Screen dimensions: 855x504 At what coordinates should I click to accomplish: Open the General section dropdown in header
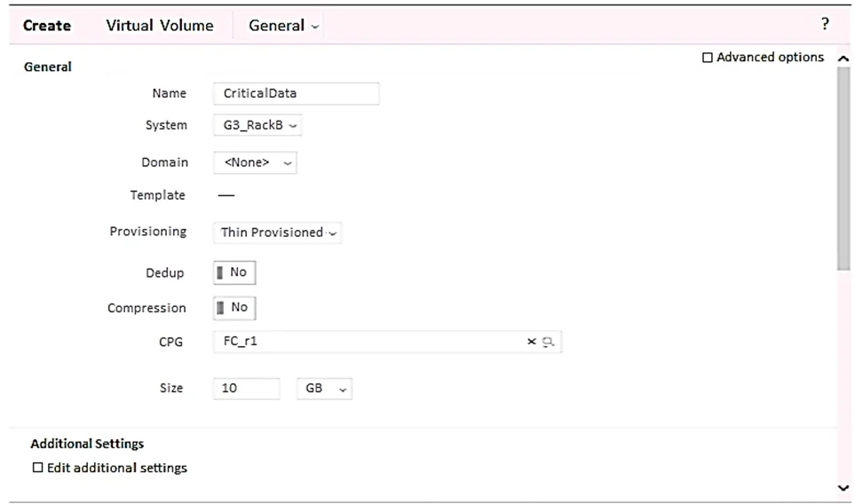click(x=283, y=26)
